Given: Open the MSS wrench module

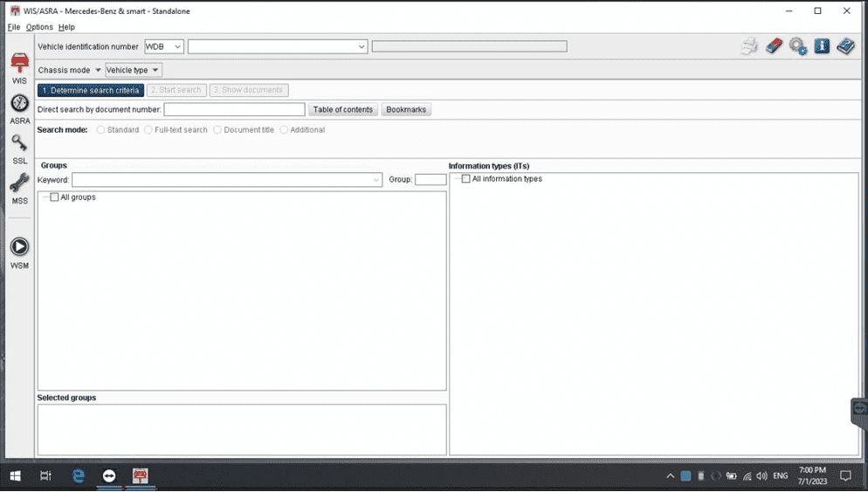Looking at the screenshot, I should pos(19,189).
